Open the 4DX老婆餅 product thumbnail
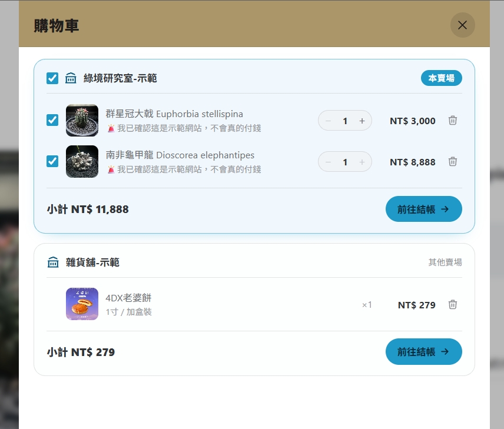Image resolution: width=504 pixels, height=429 pixels. pyautogui.click(x=82, y=304)
